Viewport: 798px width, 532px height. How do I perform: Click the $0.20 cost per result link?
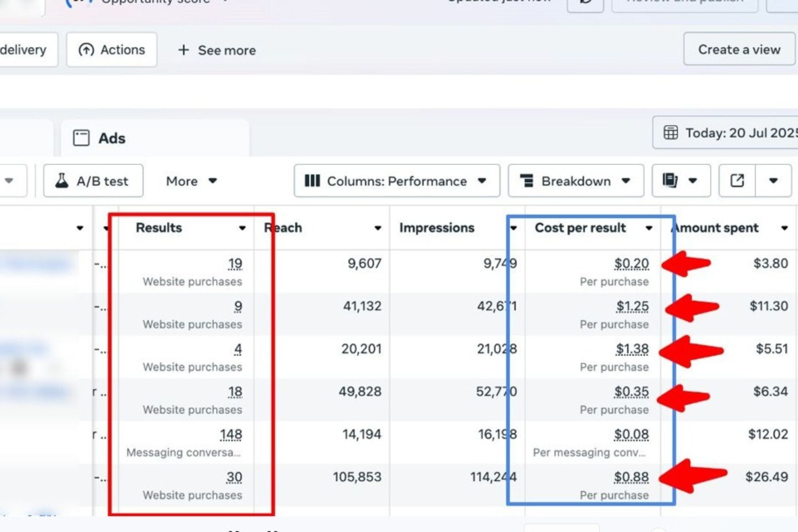coord(631,263)
